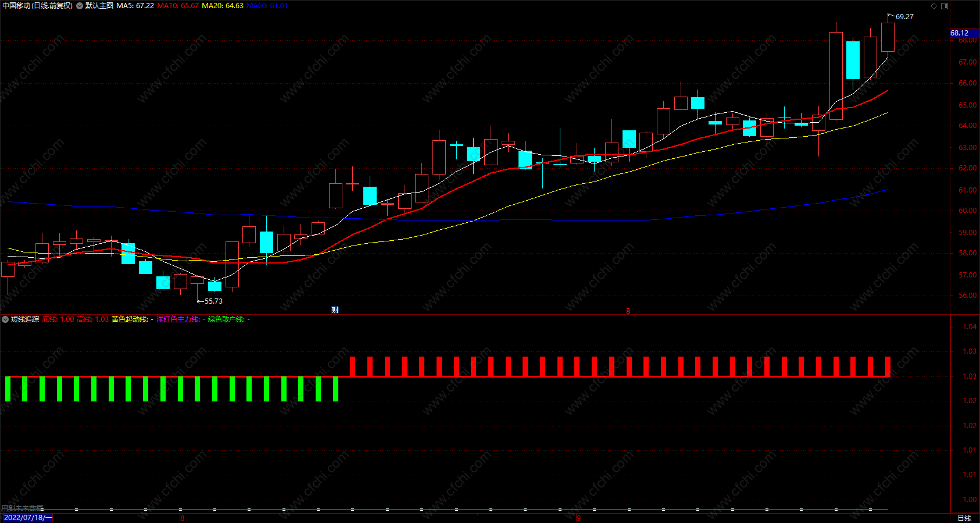Click the 60.00 price axis label
This screenshot has width=980, height=523.
pos(967,211)
